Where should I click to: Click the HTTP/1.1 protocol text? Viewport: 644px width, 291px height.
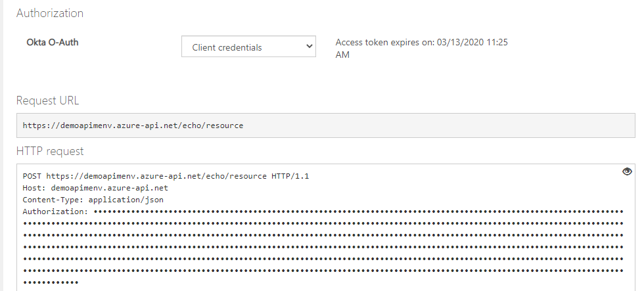tap(290, 176)
